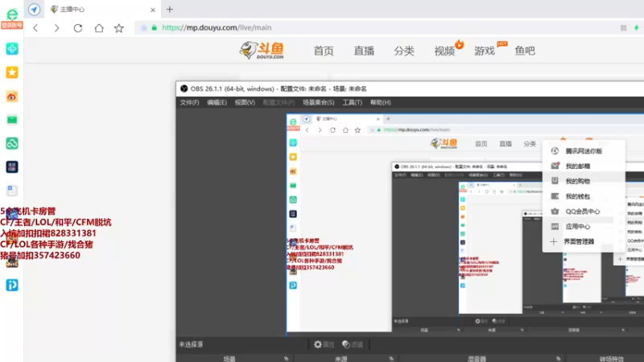Go back to the previous page
Screen dimensions: 644x362
35,28
